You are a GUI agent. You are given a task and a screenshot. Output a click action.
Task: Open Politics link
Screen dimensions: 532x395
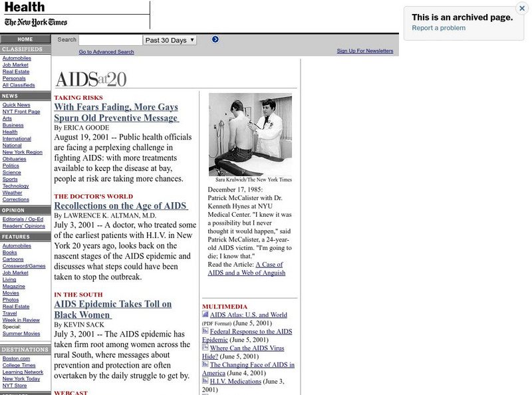coord(11,166)
